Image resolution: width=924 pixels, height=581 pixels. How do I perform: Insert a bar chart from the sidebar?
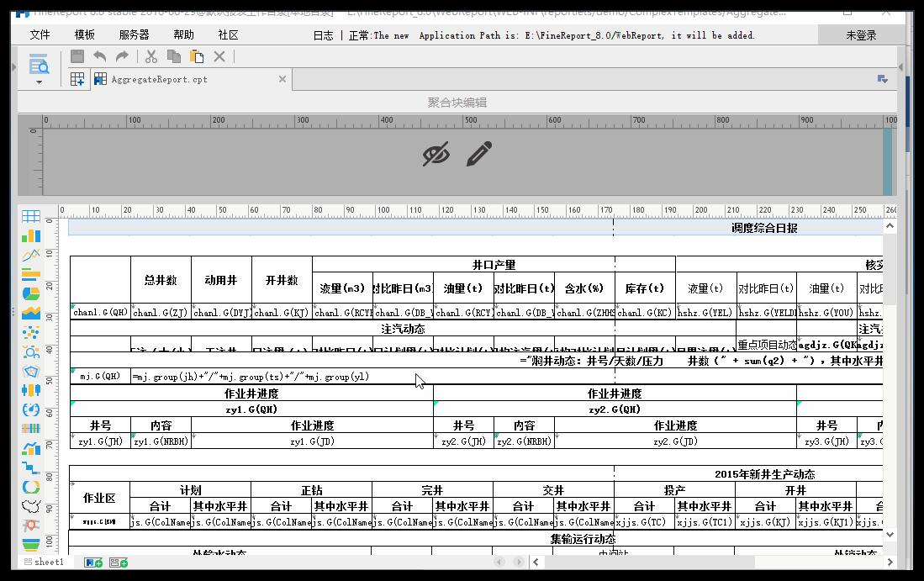(x=30, y=274)
